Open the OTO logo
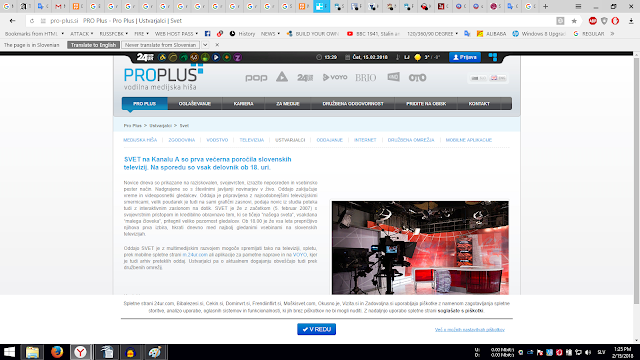Viewport: 640px width, 360px height. point(418,78)
